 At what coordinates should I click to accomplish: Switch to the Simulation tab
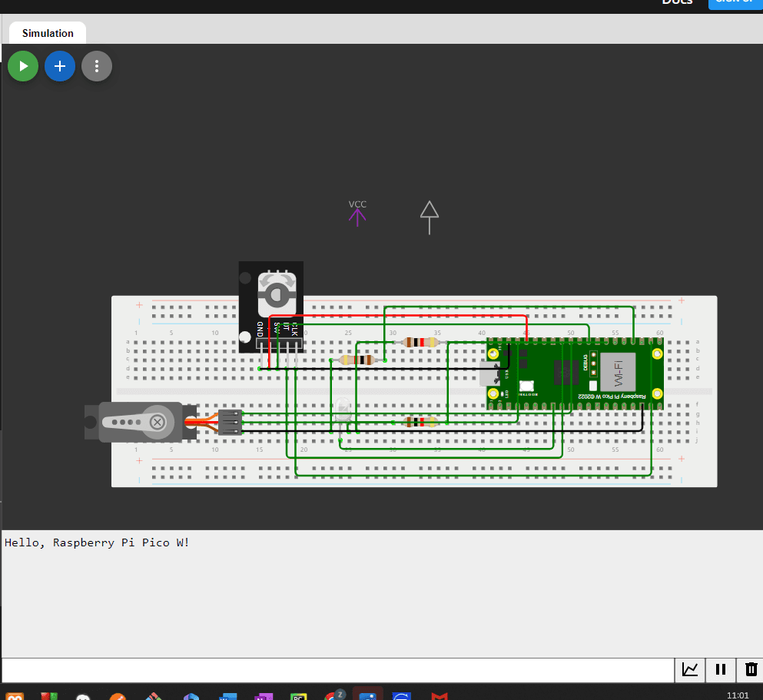pos(48,33)
